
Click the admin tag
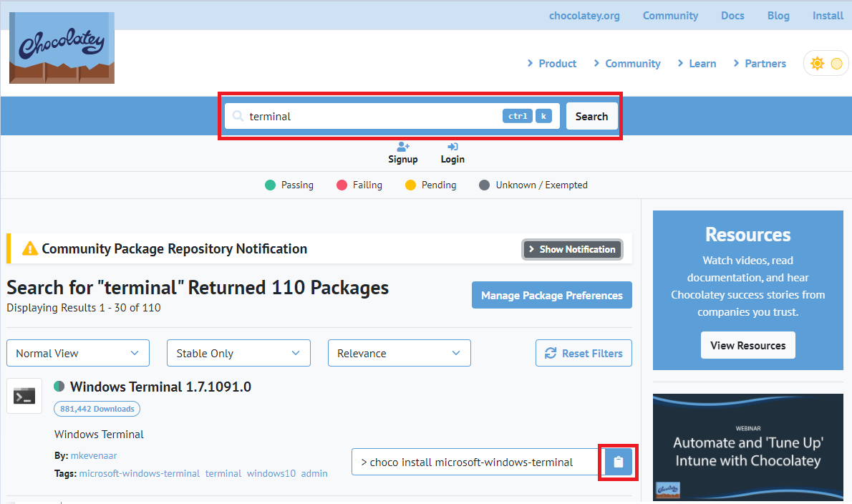tap(314, 474)
